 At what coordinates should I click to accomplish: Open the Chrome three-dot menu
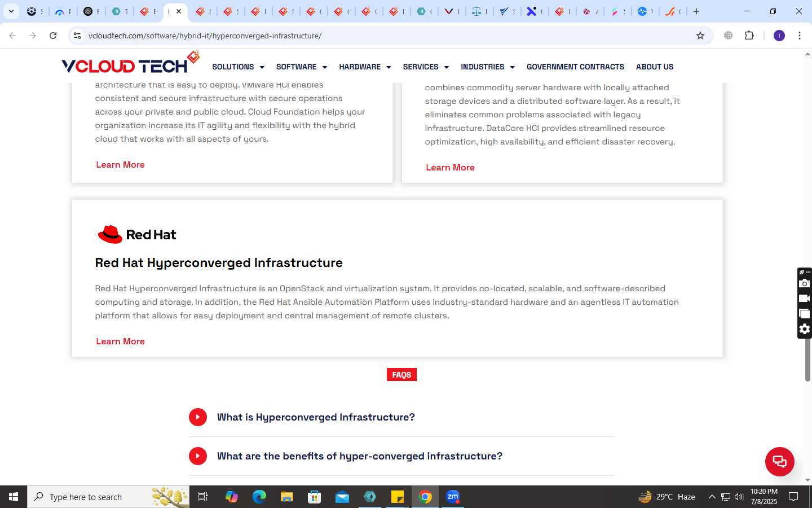(799, 36)
